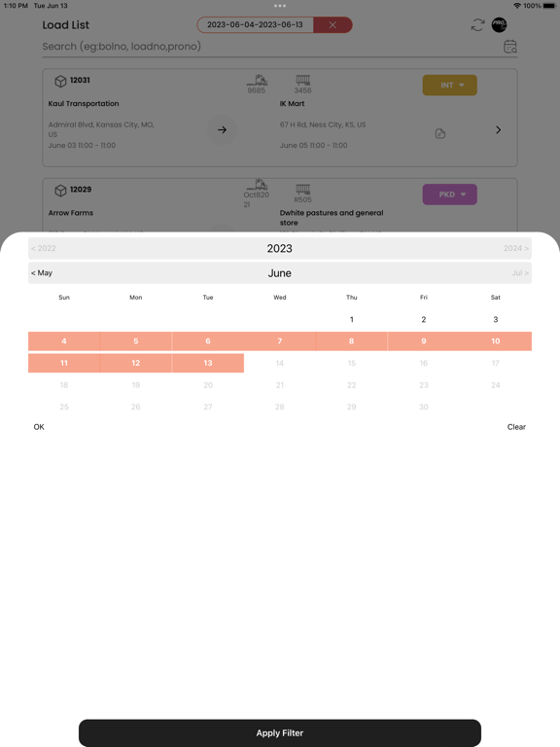Select June 13 in the calendar
The image size is (560, 747).
(208, 363)
